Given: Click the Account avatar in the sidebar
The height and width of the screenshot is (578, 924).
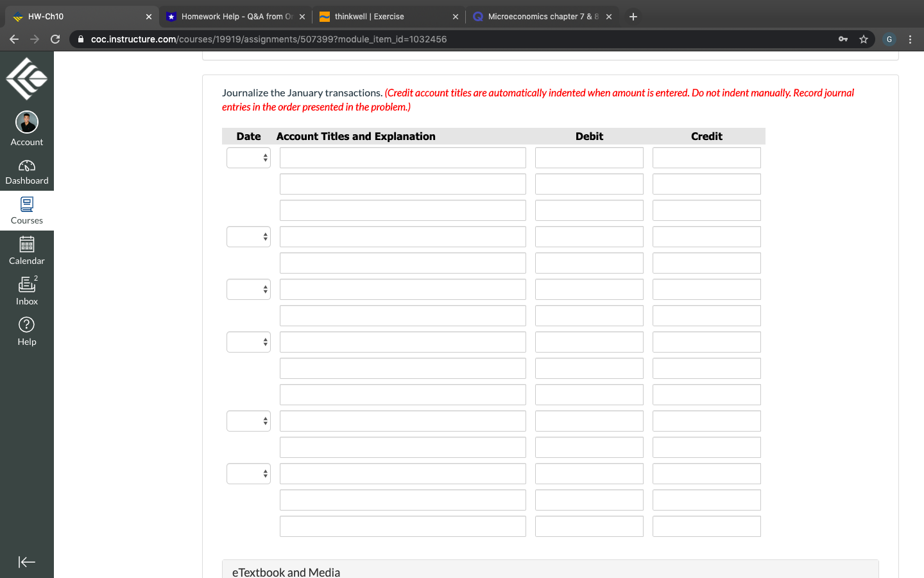Looking at the screenshot, I should pos(26,123).
